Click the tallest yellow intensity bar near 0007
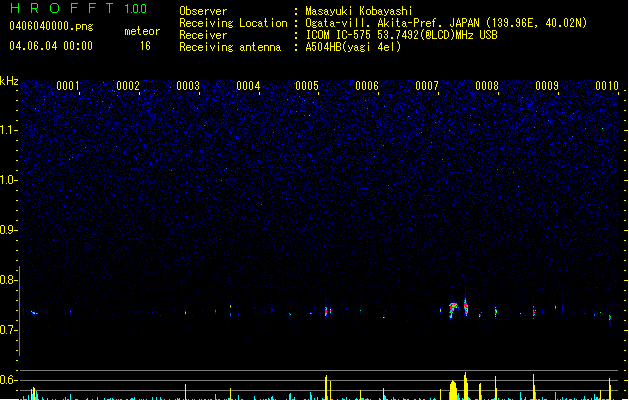This screenshot has height=400, width=629. pos(466,386)
